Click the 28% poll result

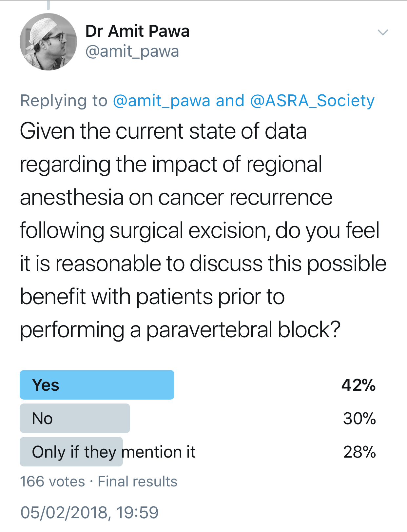(x=359, y=452)
